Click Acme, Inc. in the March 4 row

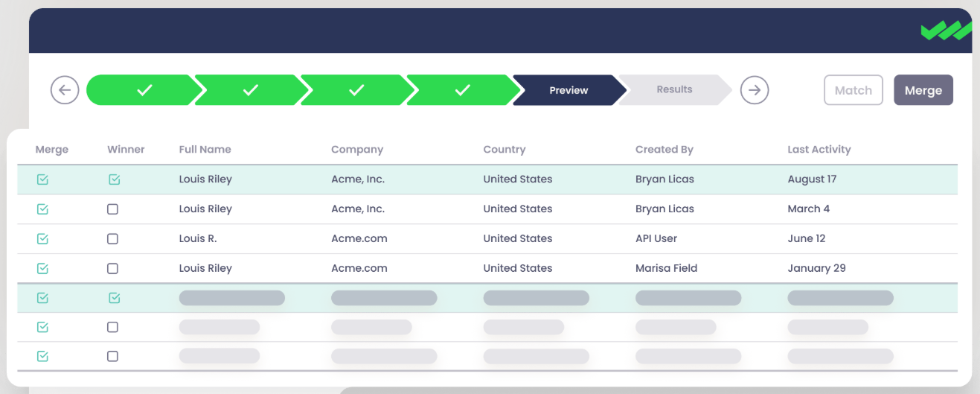pyautogui.click(x=358, y=209)
